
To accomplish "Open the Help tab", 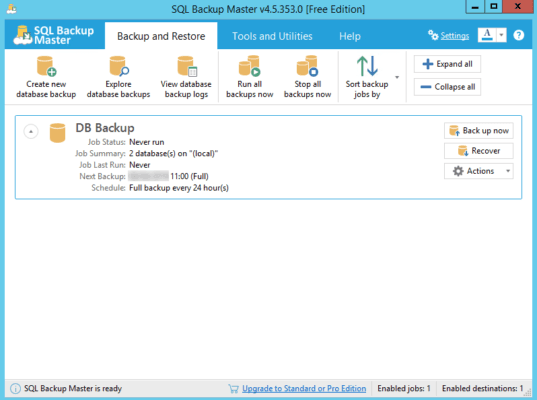I will tap(350, 36).
